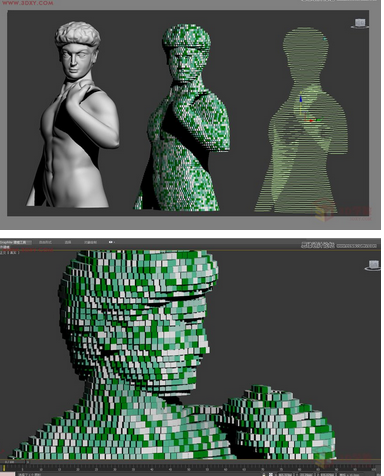This screenshot has height=476, width=384.
Task: Select the Graphite Modeling Tools ribbon tab
Action: tap(16, 242)
